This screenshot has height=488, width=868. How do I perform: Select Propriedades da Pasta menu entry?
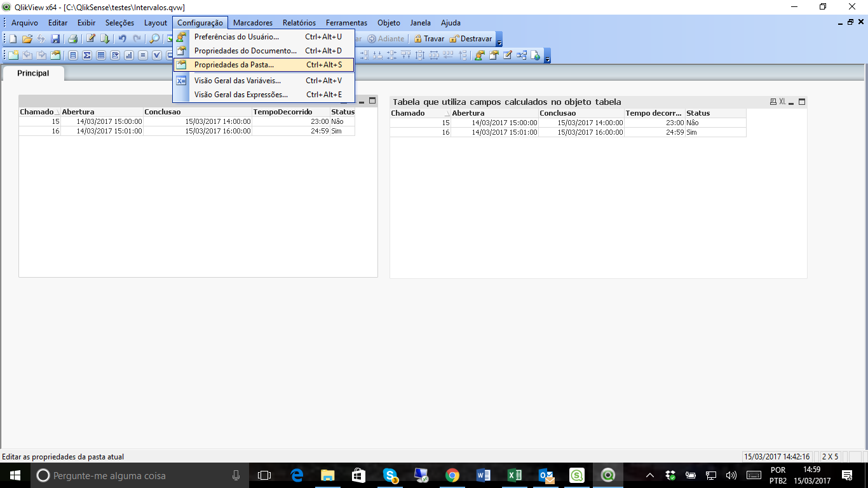click(x=264, y=65)
